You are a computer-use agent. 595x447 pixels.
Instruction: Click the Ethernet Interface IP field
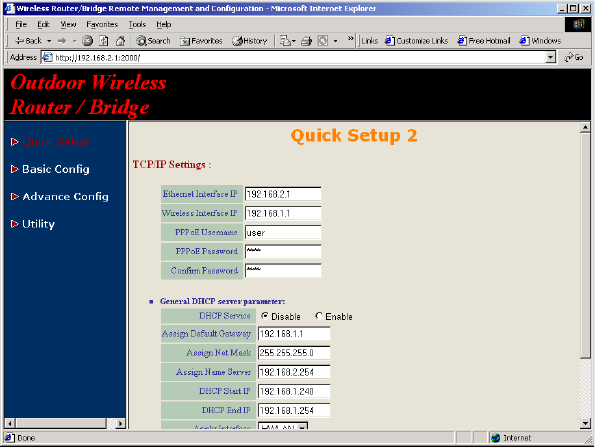[283, 194]
